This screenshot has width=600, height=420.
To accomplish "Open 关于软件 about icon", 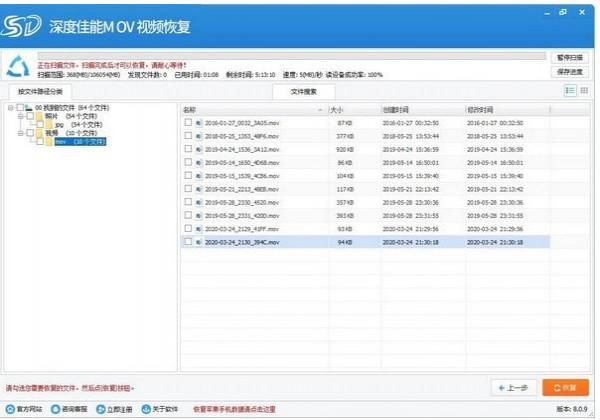I will pos(145,409).
